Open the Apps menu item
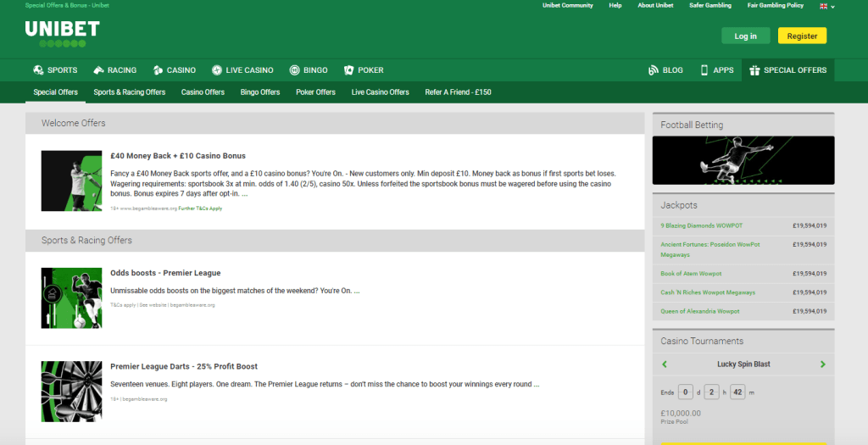868x445 pixels. (x=717, y=70)
